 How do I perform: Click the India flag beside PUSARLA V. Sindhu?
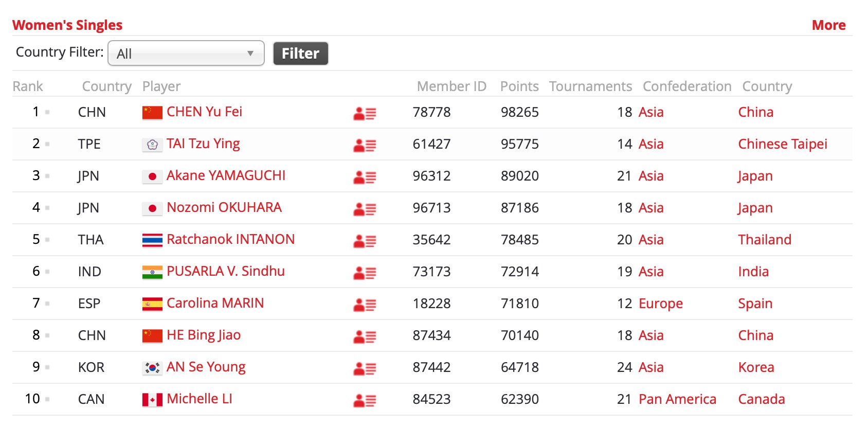pyautogui.click(x=152, y=272)
